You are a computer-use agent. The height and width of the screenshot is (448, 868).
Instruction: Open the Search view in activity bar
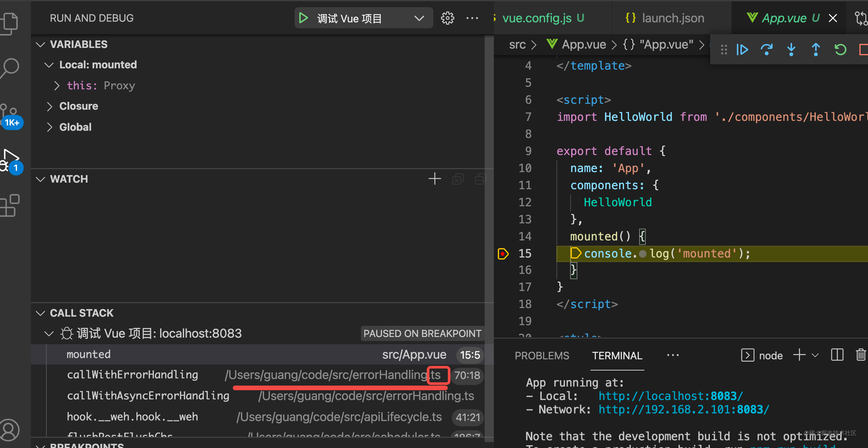pos(10,67)
